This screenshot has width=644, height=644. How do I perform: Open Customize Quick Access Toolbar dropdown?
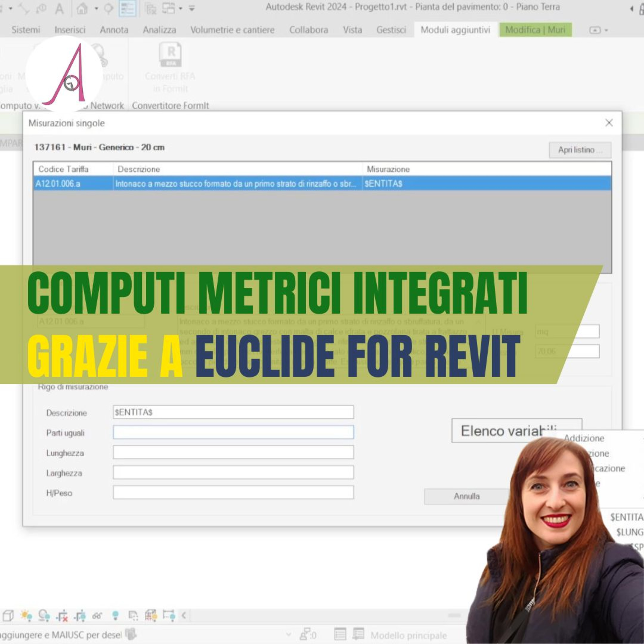[192, 9]
